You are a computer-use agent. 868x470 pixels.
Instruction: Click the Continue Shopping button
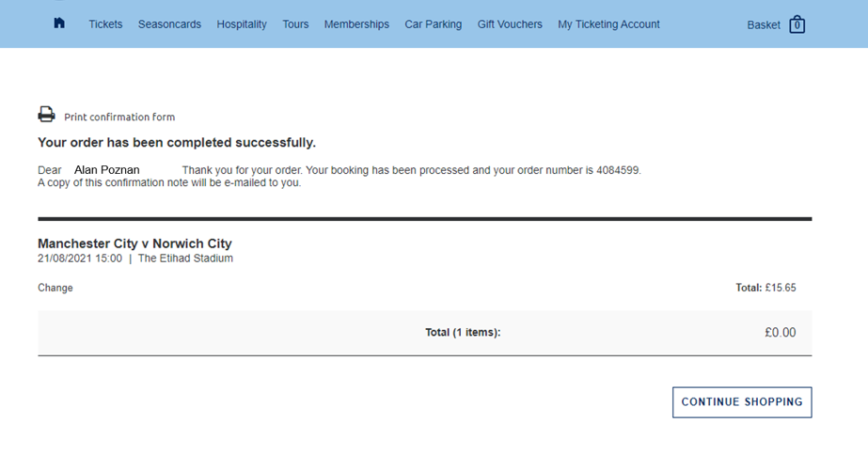point(742,402)
